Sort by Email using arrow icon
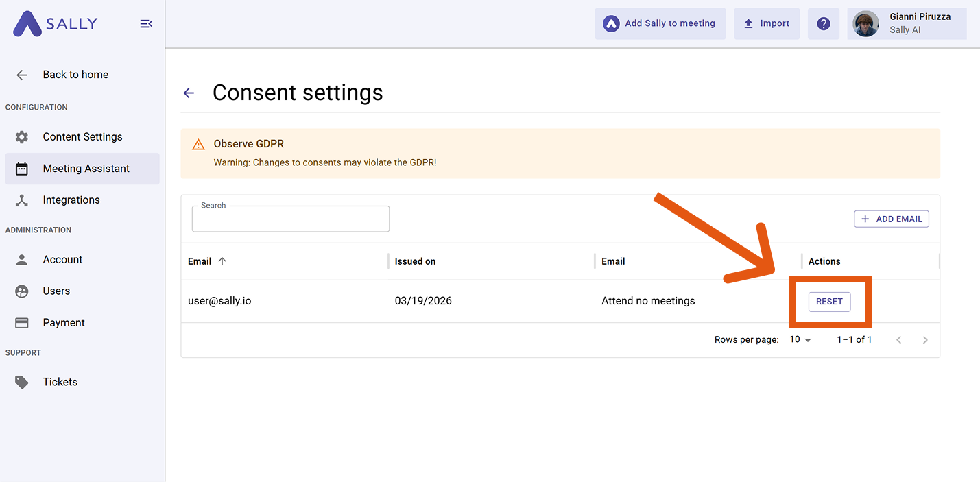The image size is (980, 482). (222, 261)
